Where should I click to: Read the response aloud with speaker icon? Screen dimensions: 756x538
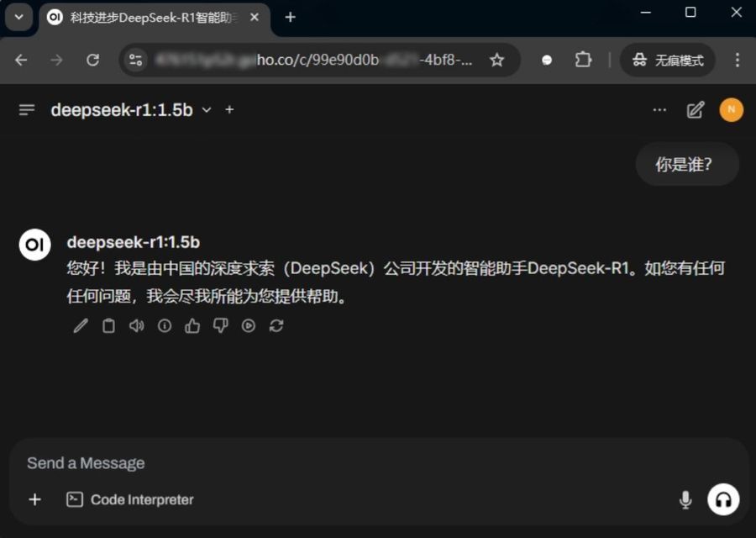(x=136, y=326)
